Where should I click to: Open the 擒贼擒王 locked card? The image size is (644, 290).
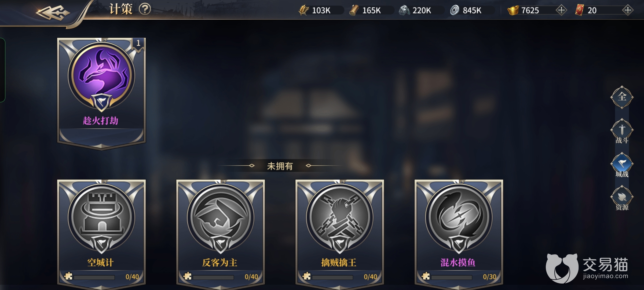coord(339,233)
